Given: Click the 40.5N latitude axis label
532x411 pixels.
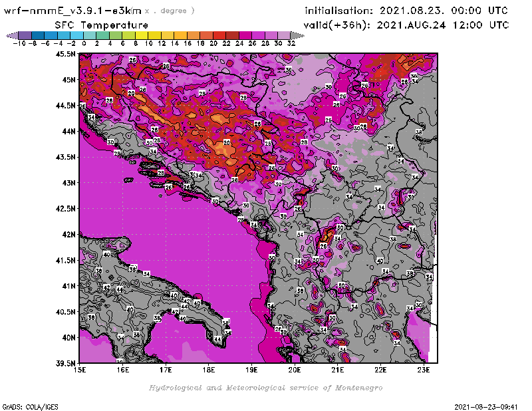Looking at the screenshot, I should pos(66,312).
